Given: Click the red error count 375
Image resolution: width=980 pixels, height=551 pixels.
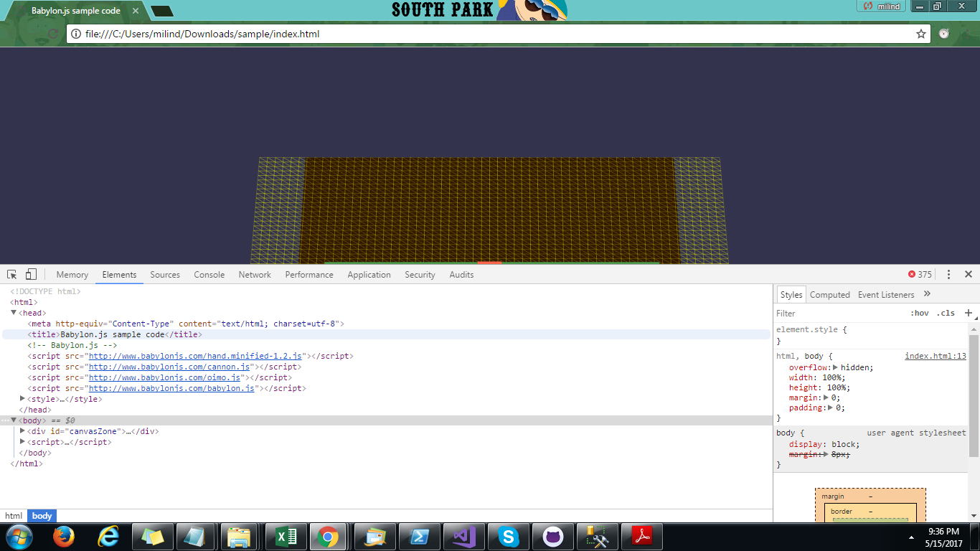Looking at the screenshot, I should [920, 275].
